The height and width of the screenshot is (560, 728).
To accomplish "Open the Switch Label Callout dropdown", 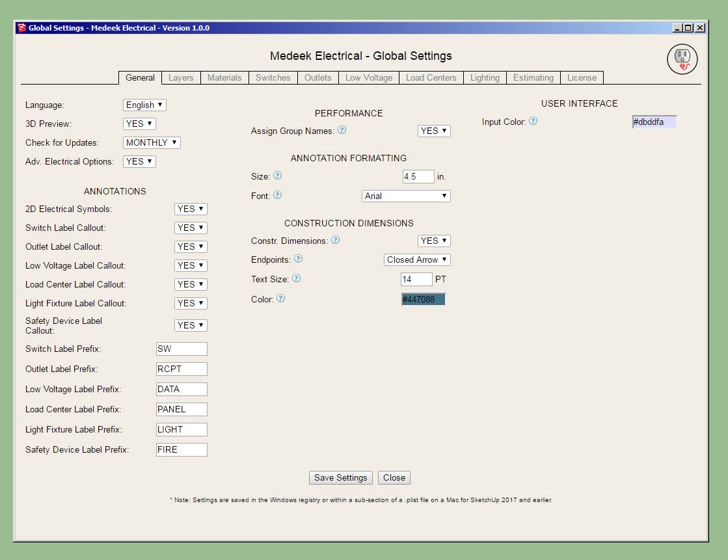I will pyautogui.click(x=191, y=228).
